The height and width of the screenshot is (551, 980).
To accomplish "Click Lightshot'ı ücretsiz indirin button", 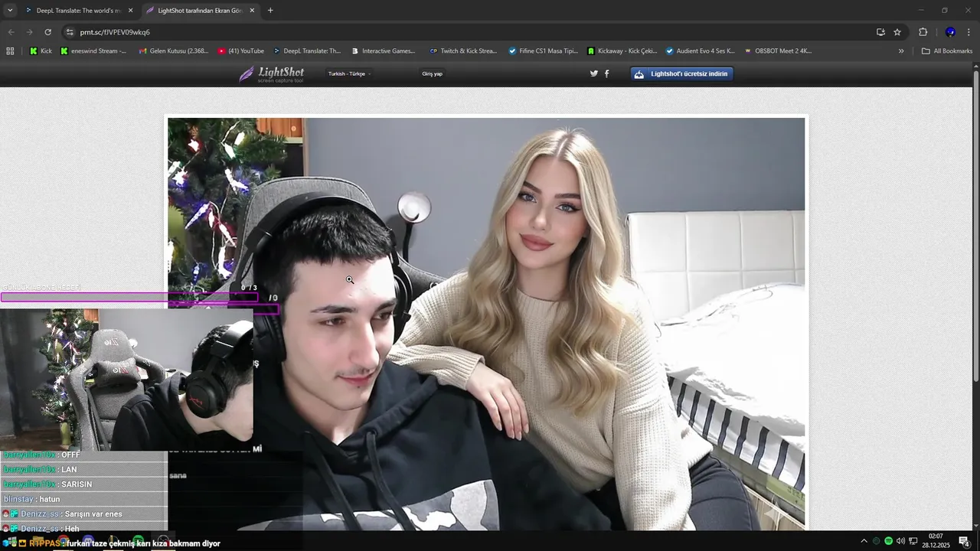I will pyautogui.click(x=682, y=74).
